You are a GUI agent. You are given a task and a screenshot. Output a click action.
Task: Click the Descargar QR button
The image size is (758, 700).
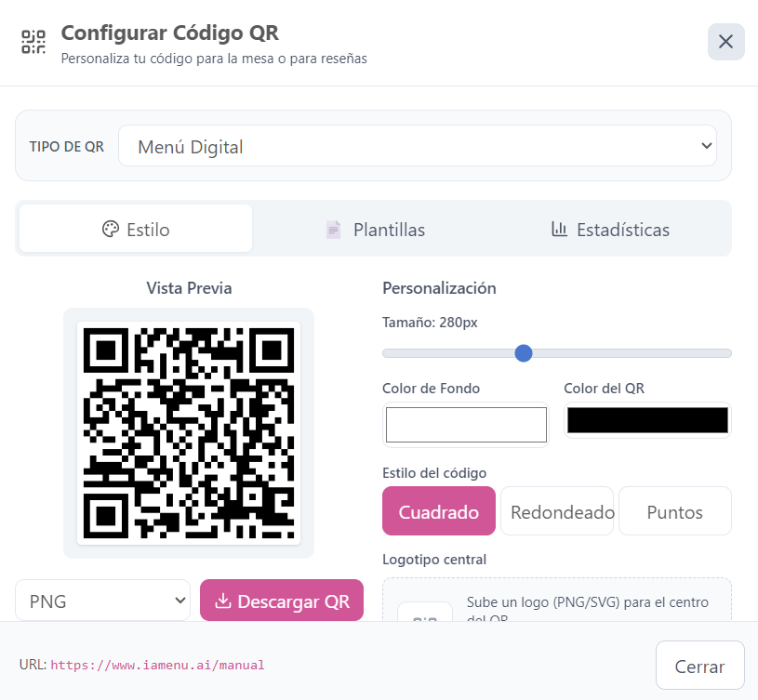coord(282,601)
